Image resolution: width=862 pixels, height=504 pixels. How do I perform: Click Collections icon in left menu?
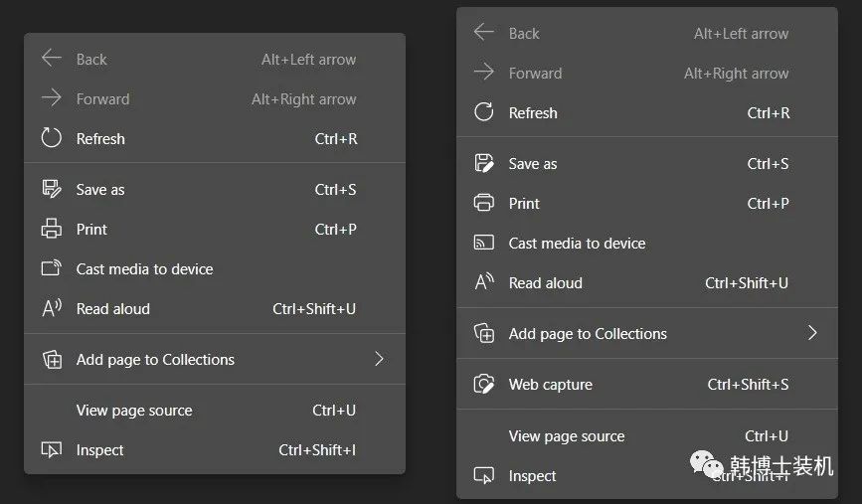coord(52,359)
